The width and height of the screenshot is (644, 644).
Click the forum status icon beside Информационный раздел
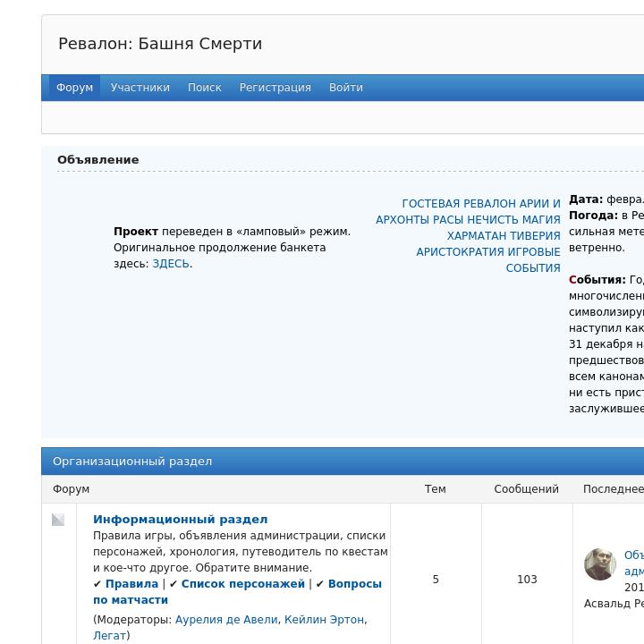tap(58, 520)
